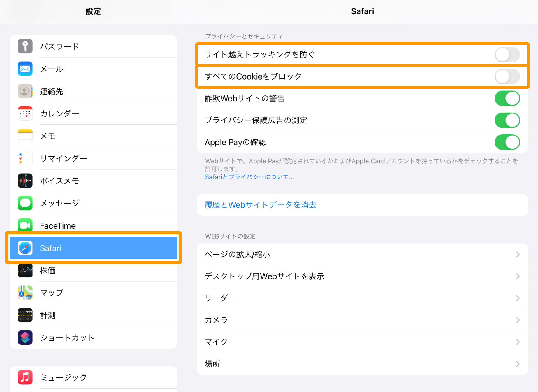Select the Mail icon in settings sidebar
This screenshot has height=392, width=538.
coord(25,69)
